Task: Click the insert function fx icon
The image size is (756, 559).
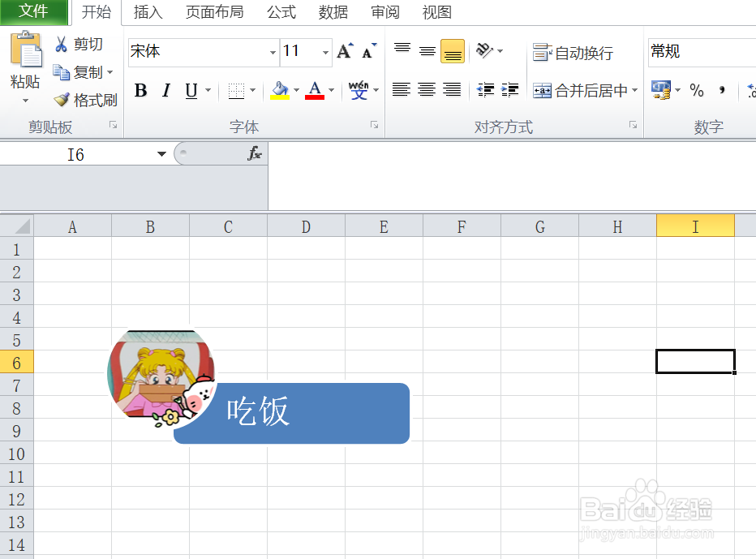Action: pyautogui.click(x=255, y=154)
